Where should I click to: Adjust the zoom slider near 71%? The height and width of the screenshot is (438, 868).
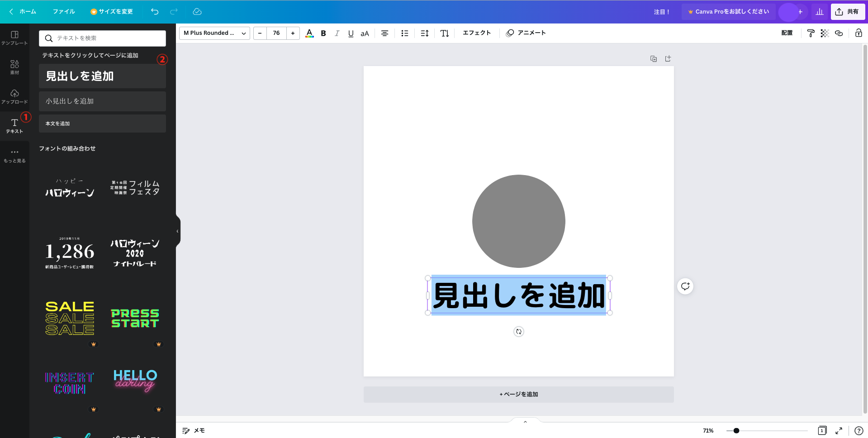737,430
